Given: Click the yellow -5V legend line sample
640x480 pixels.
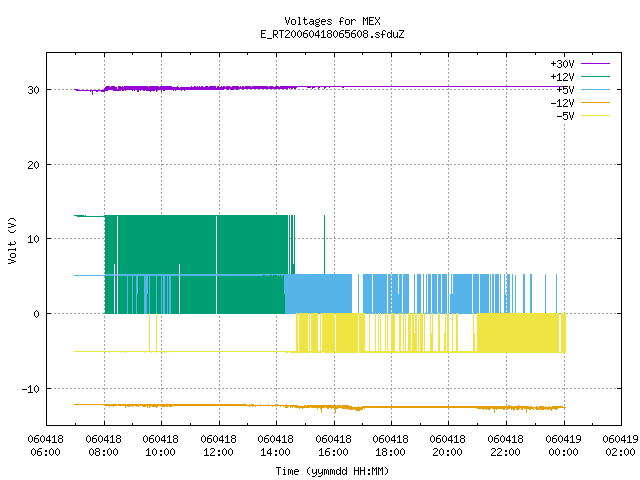Looking at the screenshot, I should click(595, 116).
